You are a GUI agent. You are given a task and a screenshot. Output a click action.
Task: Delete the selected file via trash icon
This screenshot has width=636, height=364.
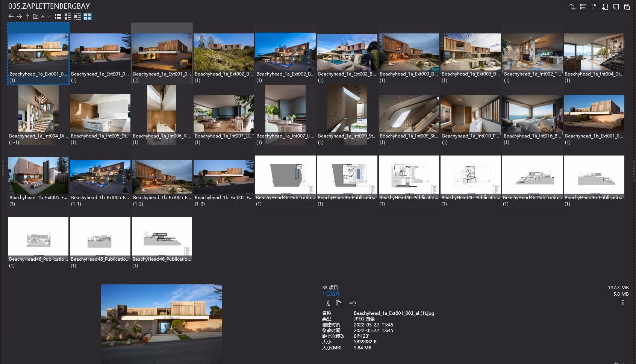tap(623, 303)
